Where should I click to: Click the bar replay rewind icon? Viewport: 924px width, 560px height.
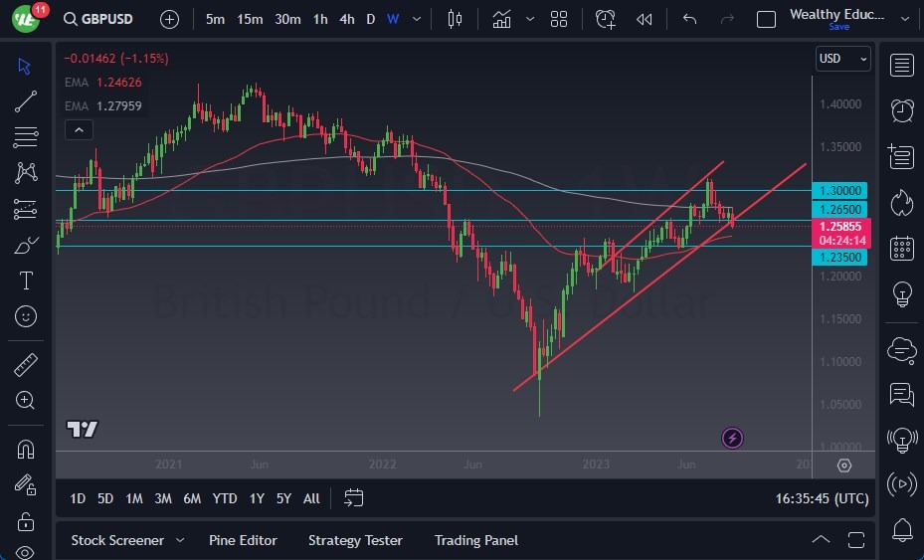[x=645, y=19]
